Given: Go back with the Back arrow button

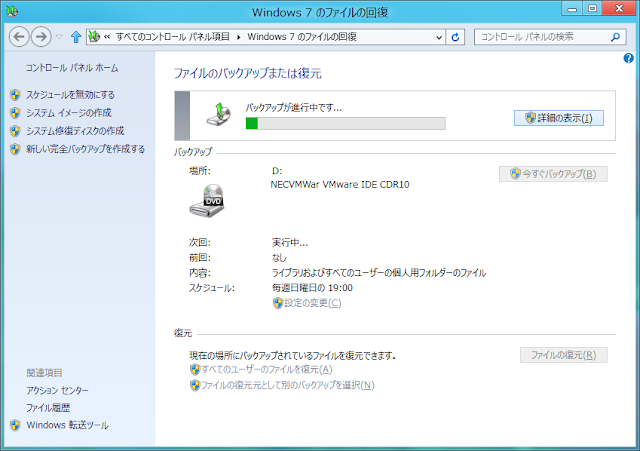Looking at the screenshot, I should (x=19, y=37).
